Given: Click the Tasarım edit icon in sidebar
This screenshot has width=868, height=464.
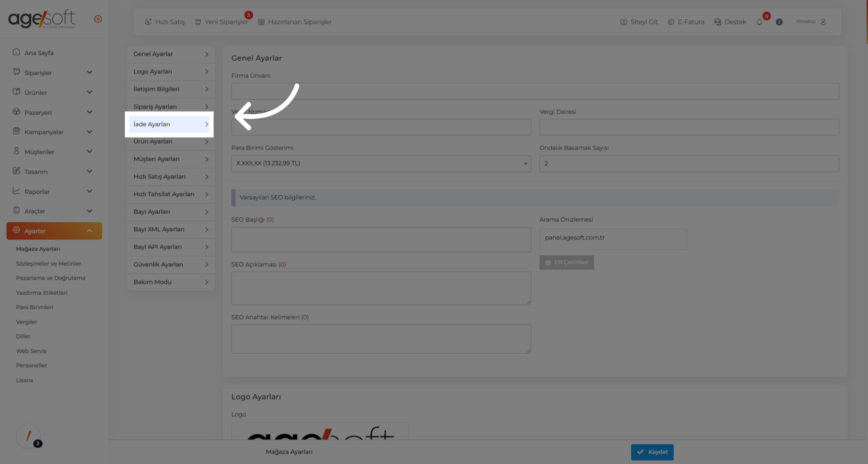Looking at the screenshot, I should point(16,171).
